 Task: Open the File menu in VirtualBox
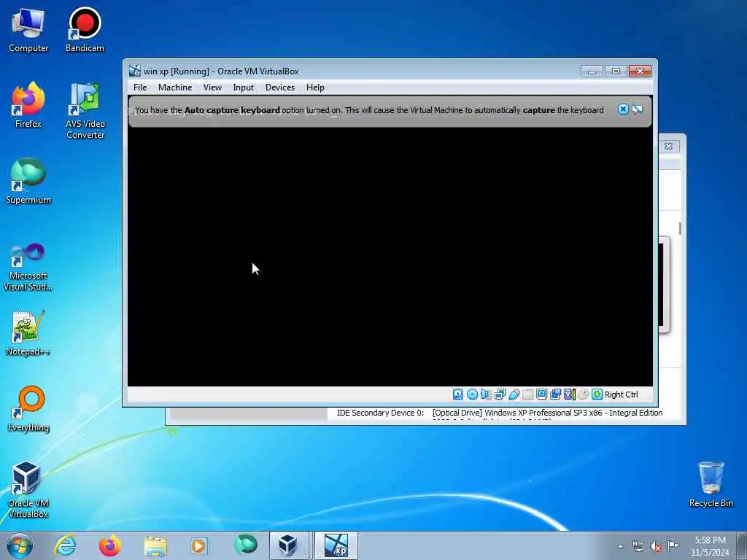point(140,87)
